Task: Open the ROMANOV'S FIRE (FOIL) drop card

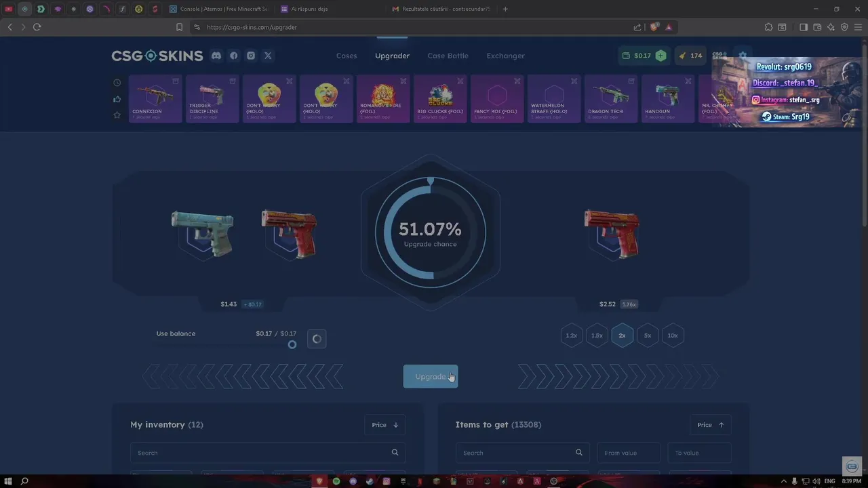Action: coord(383,99)
